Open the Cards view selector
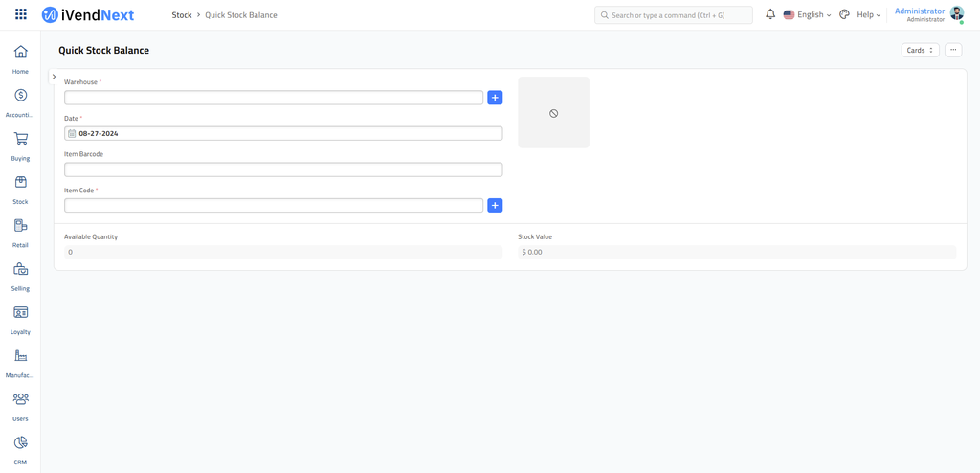Image resolution: width=980 pixels, height=473 pixels. [x=920, y=50]
